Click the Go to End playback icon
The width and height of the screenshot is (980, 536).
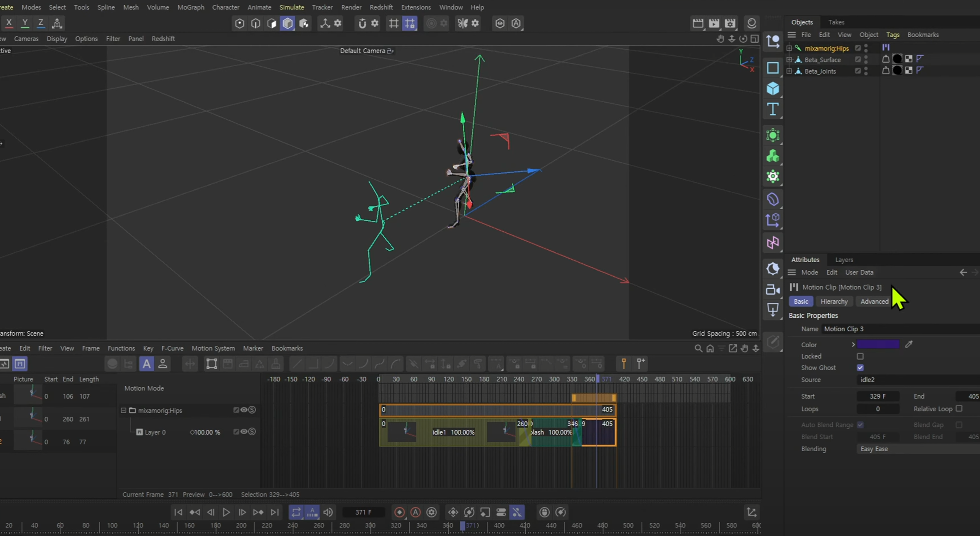coord(274,512)
